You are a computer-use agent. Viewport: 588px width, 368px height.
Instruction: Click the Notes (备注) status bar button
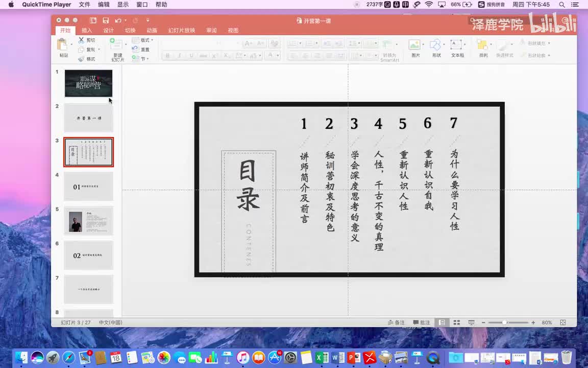[x=396, y=323]
